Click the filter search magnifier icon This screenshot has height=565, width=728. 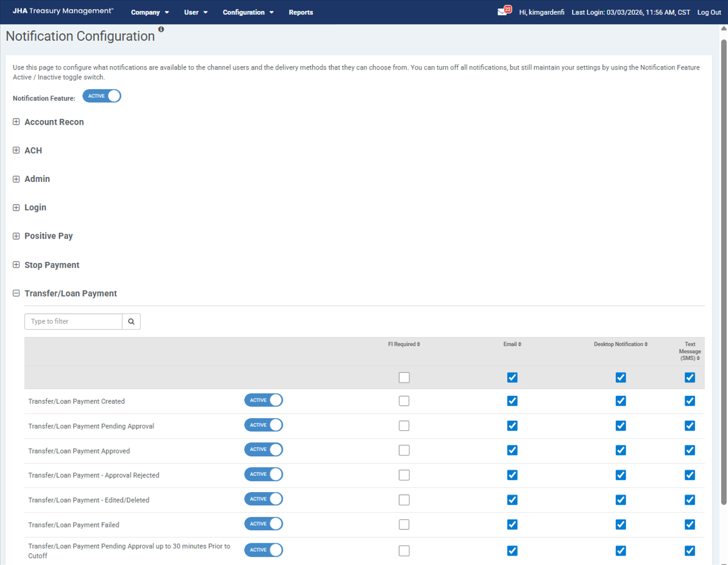pyautogui.click(x=131, y=321)
